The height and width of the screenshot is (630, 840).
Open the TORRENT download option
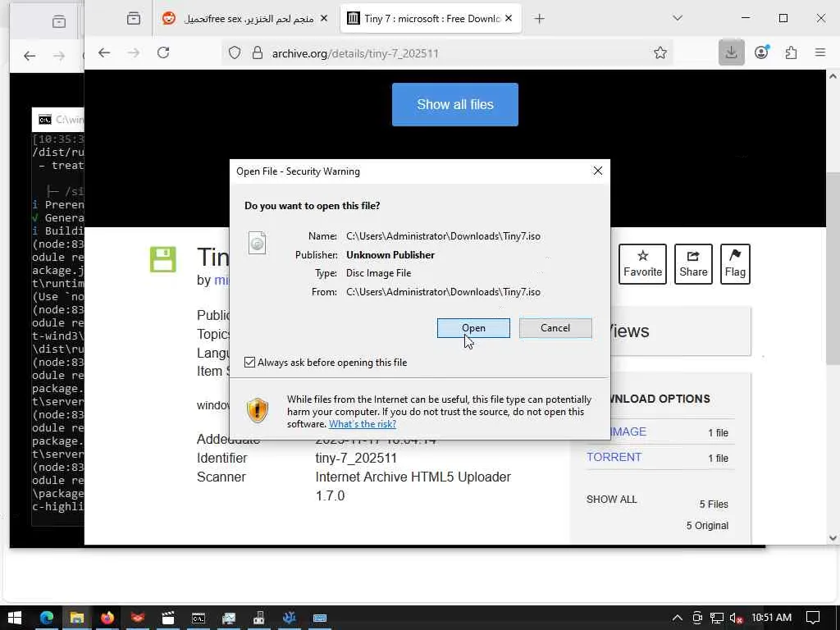614,457
